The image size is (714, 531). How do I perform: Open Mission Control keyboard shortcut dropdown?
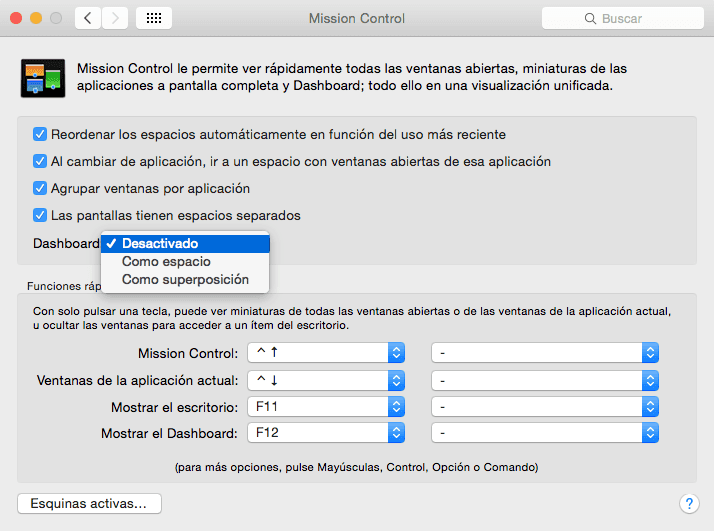[x=326, y=353]
